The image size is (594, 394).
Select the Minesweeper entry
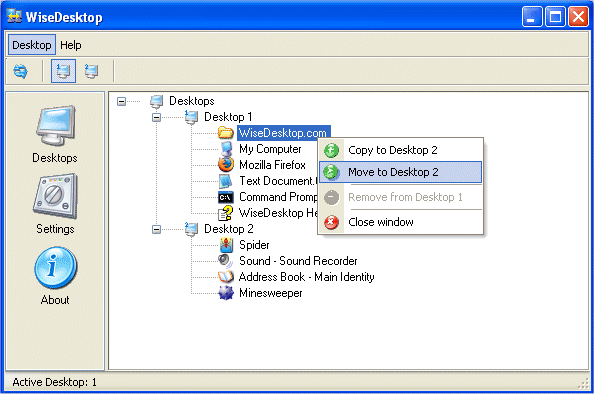(x=270, y=293)
